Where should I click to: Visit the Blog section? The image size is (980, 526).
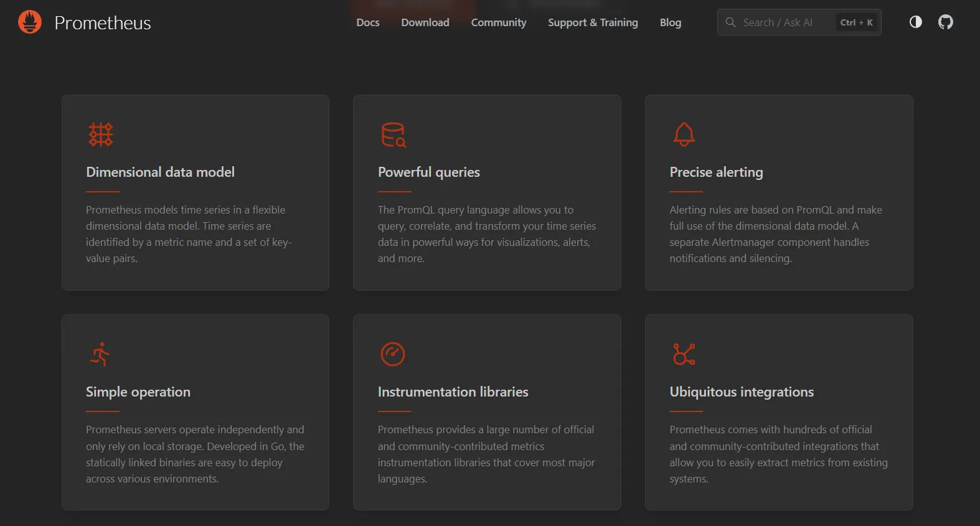pyautogui.click(x=671, y=22)
